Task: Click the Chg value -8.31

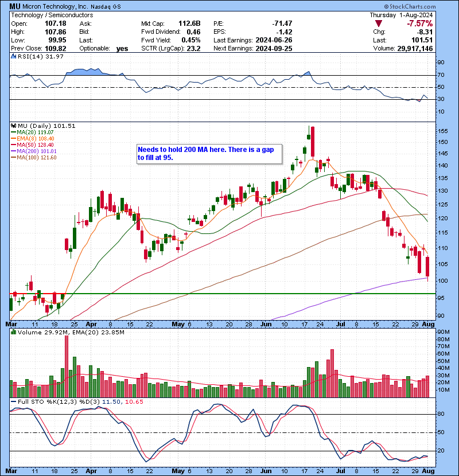Action: (425, 32)
